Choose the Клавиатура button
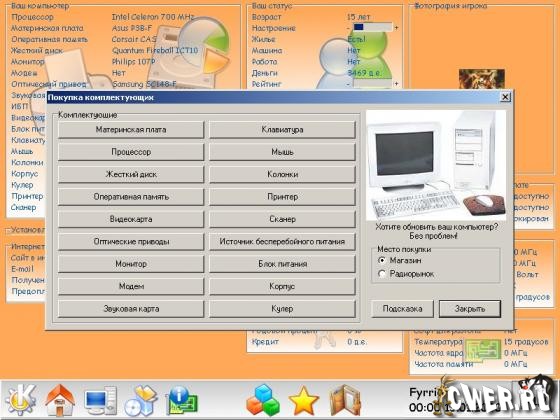 coord(282,130)
